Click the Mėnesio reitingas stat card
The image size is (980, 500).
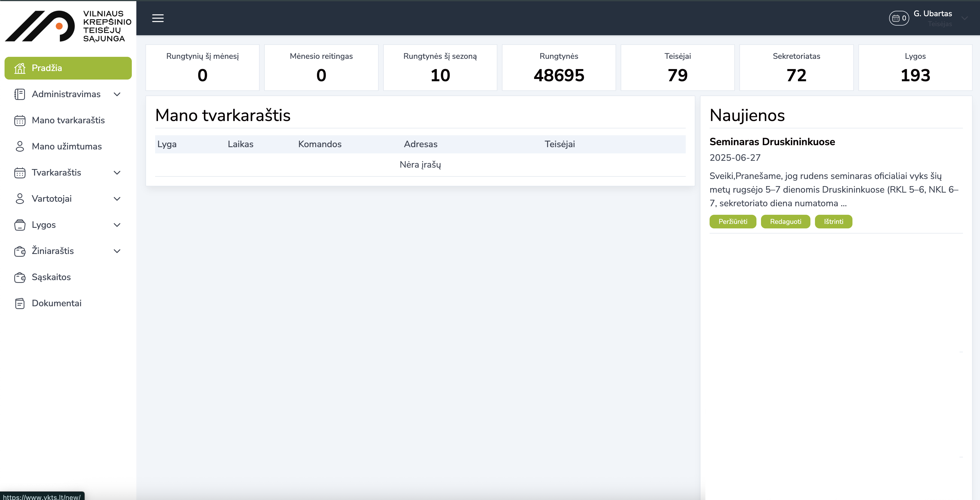pyautogui.click(x=321, y=68)
